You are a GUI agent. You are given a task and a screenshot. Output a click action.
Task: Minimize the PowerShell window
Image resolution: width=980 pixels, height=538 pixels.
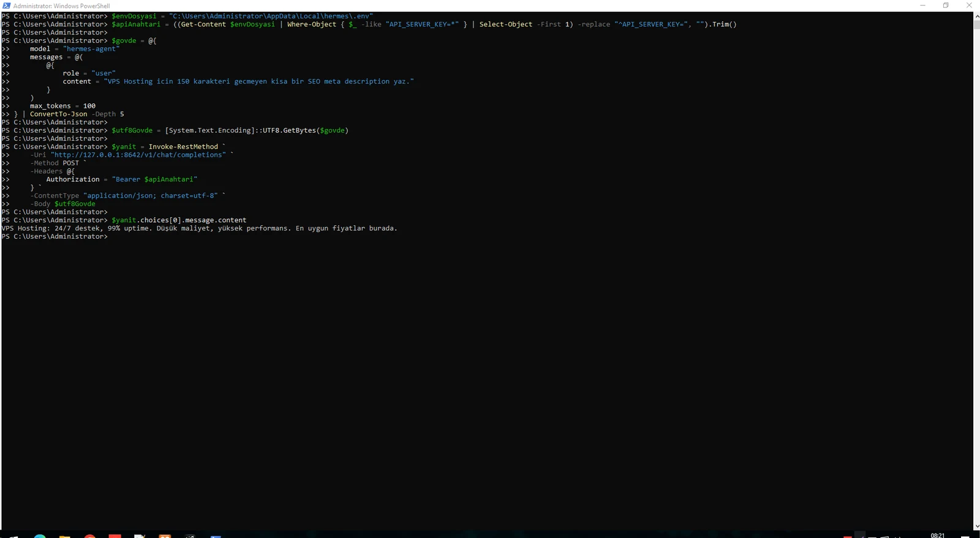pyautogui.click(x=922, y=6)
